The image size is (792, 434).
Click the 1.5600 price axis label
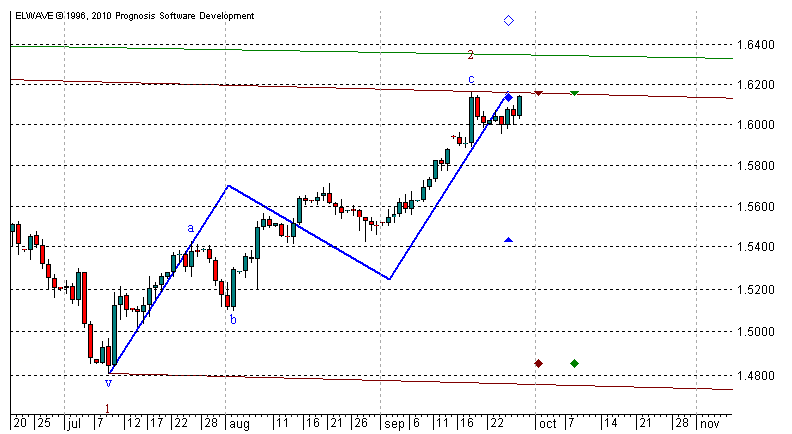(756, 207)
